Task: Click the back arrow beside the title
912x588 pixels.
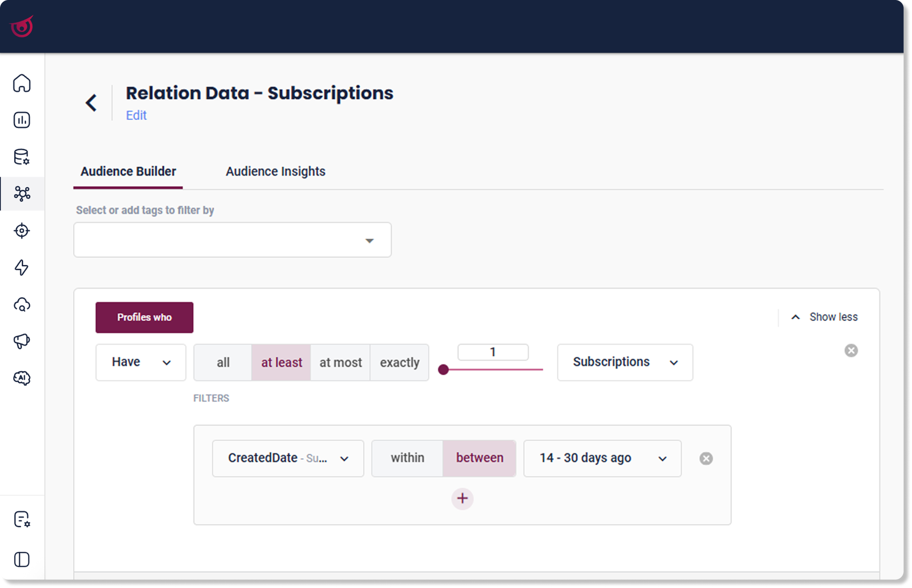Action: click(x=91, y=103)
